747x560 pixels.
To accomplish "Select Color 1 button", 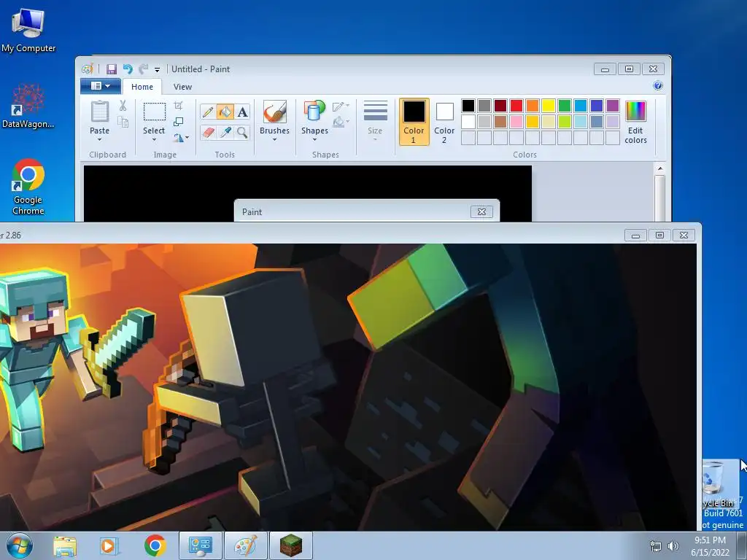I will click(414, 122).
